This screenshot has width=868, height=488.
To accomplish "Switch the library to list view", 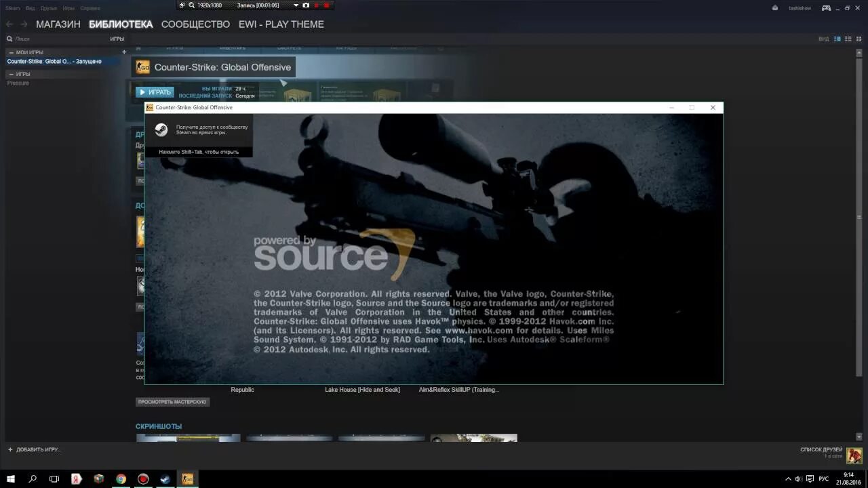I will tap(847, 39).
